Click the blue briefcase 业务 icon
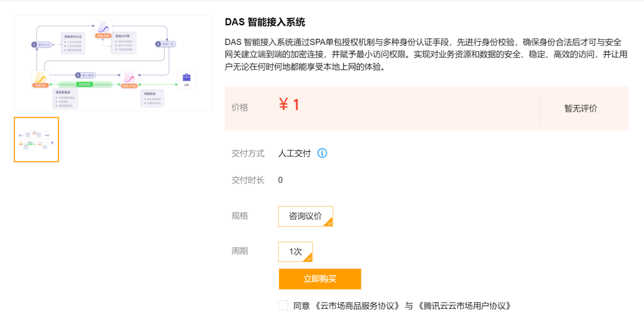This screenshot has height=320, width=644. tap(187, 78)
